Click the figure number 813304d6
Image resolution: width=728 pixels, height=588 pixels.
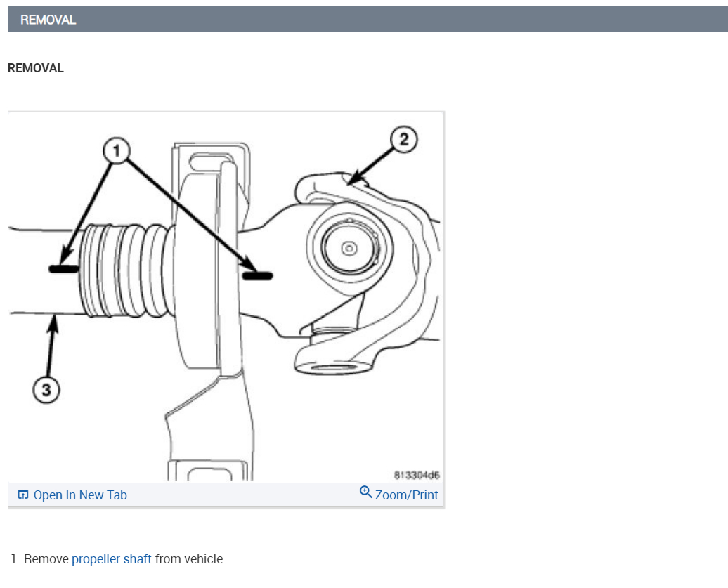tap(417, 475)
